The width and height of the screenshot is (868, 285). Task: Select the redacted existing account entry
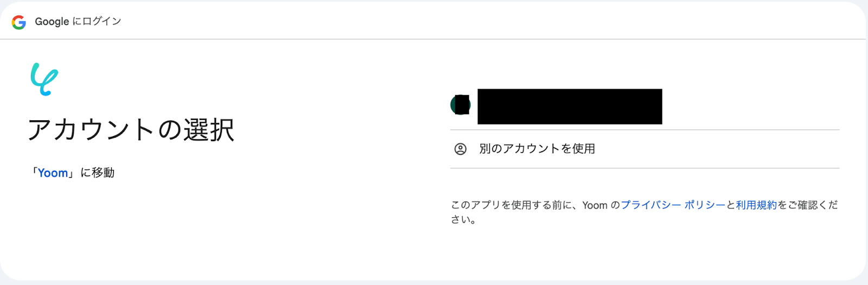coord(645,106)
